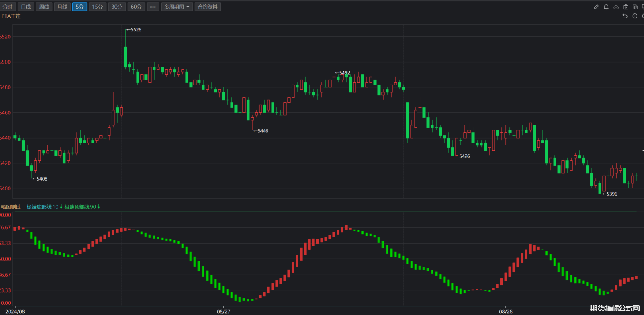644x315 pixels.
Task: Click the 08/28 date marker
Action: coord(505,311)
